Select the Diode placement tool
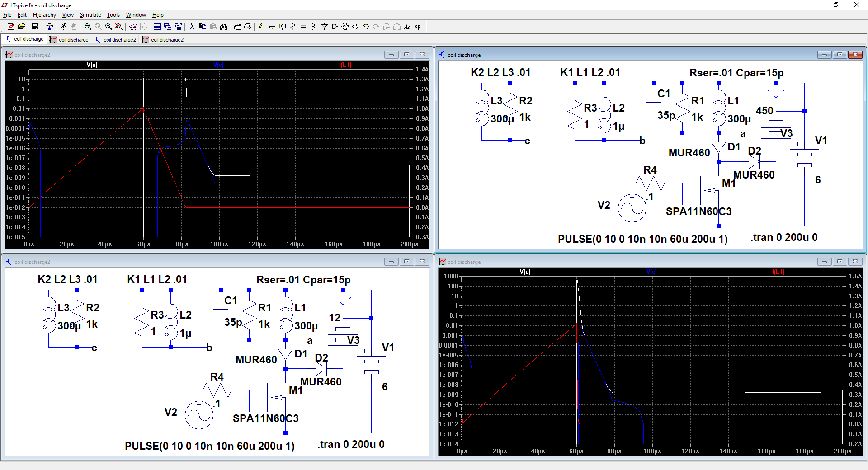This screenshot has width=868, height=470. [x=324, y=27]
